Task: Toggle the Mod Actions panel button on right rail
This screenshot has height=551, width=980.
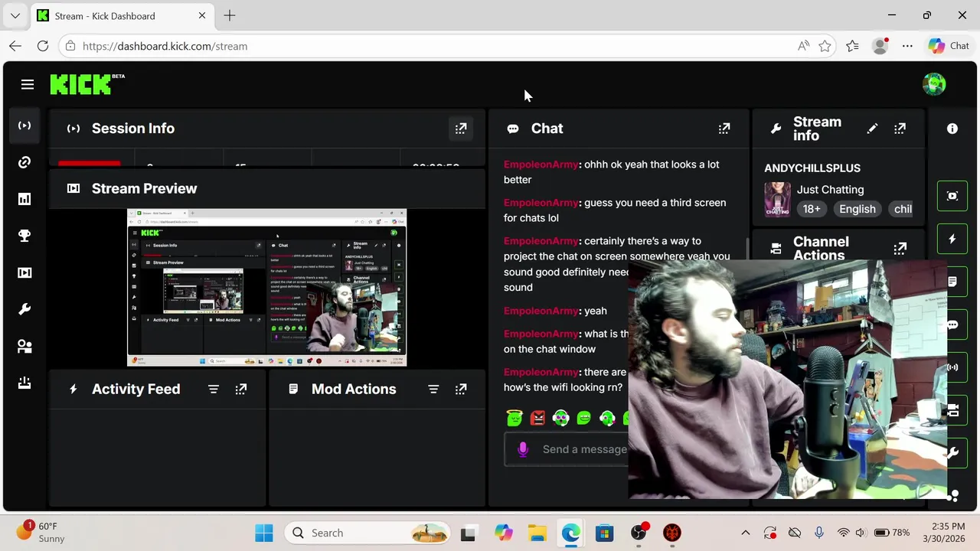Action: coord(952,282)
